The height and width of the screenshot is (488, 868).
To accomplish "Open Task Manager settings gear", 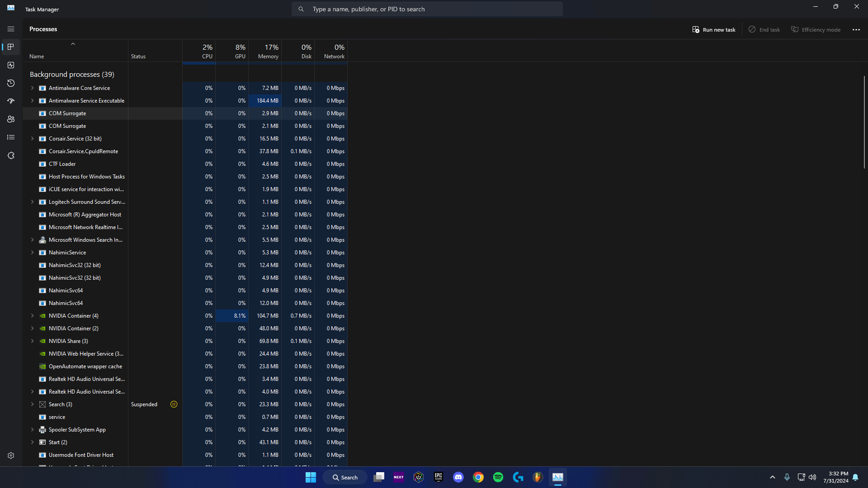I will click(11, 455).
